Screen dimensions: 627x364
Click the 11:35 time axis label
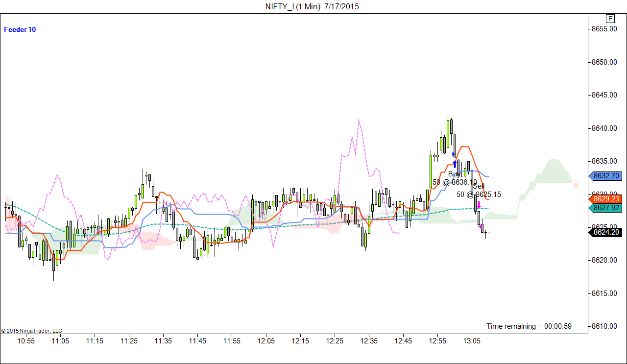163,341
